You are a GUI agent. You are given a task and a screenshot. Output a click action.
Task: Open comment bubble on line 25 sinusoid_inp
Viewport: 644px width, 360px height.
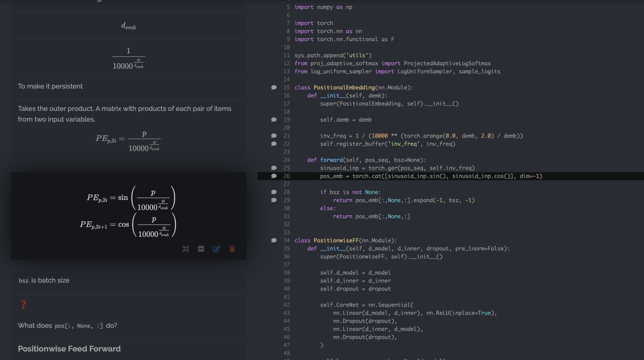(x=274, y=168)
